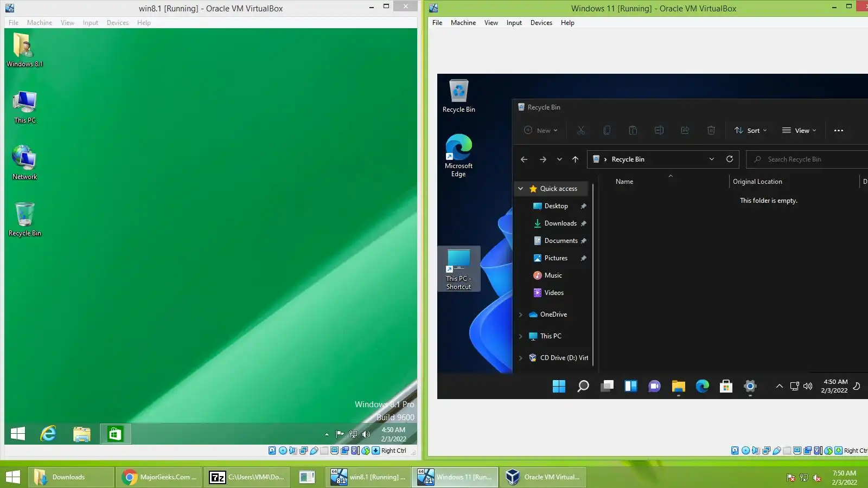Click Search icon on Windows 11 taskbar
Image resolution: width=868 pixels, height=488 pixels.
click(583, 386)
